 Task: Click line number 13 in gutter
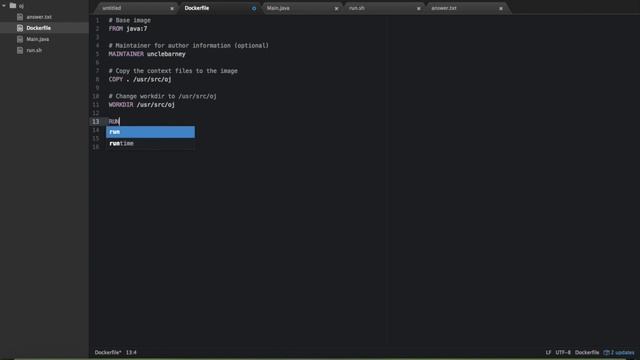(x=96, y=122)
